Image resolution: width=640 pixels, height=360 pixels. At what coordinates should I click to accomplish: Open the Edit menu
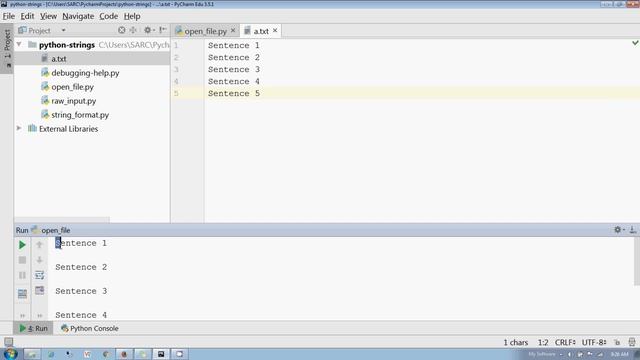click(27, 16)
